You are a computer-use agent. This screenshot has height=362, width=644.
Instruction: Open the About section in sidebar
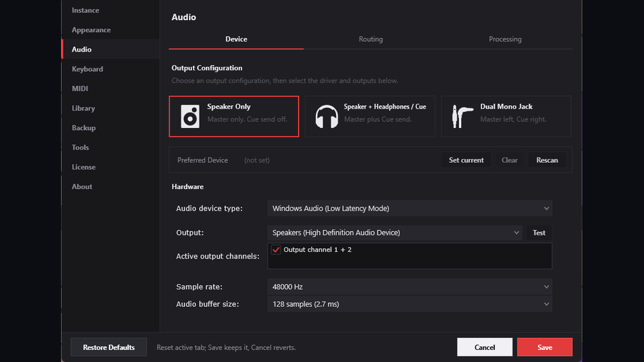(x=111, y=187)
